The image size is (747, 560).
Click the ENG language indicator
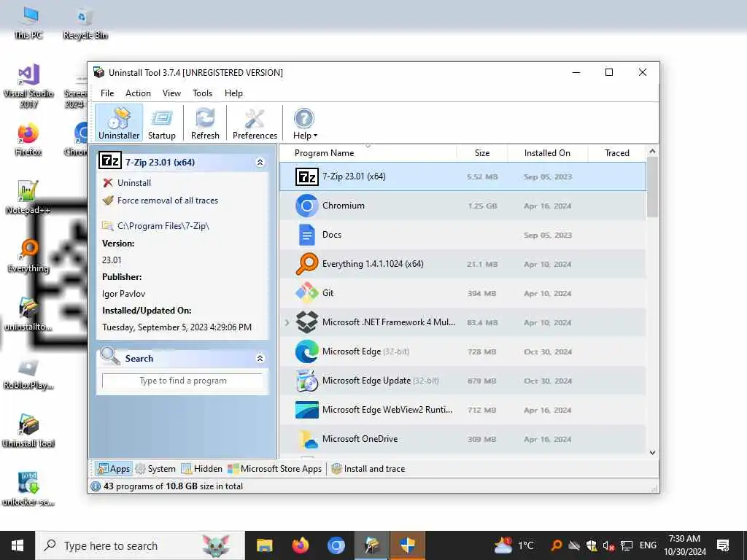pyautogui.click(x=648, y=545)
